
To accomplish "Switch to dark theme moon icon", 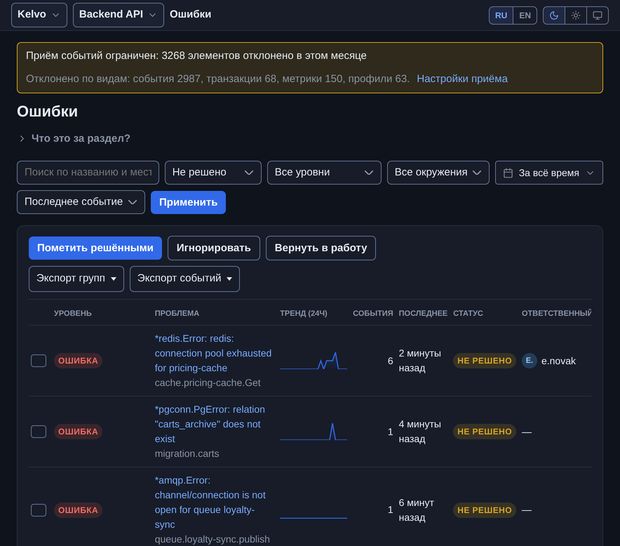I will [x=554, y=15].
